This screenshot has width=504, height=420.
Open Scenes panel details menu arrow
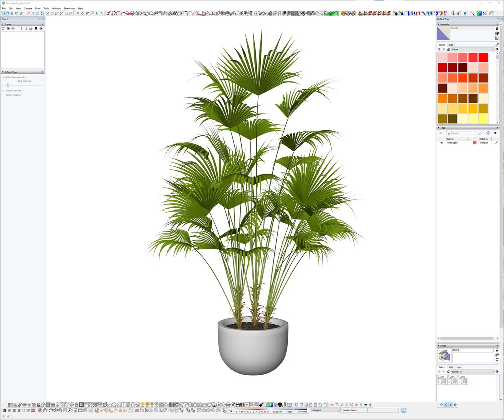[x=41, y=29]
